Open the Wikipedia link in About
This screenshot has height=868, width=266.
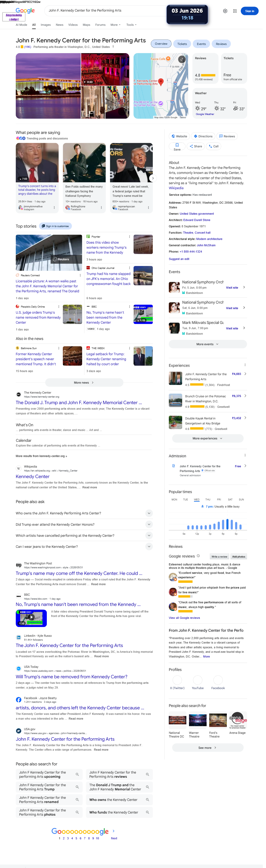click(x=176, y=188)
